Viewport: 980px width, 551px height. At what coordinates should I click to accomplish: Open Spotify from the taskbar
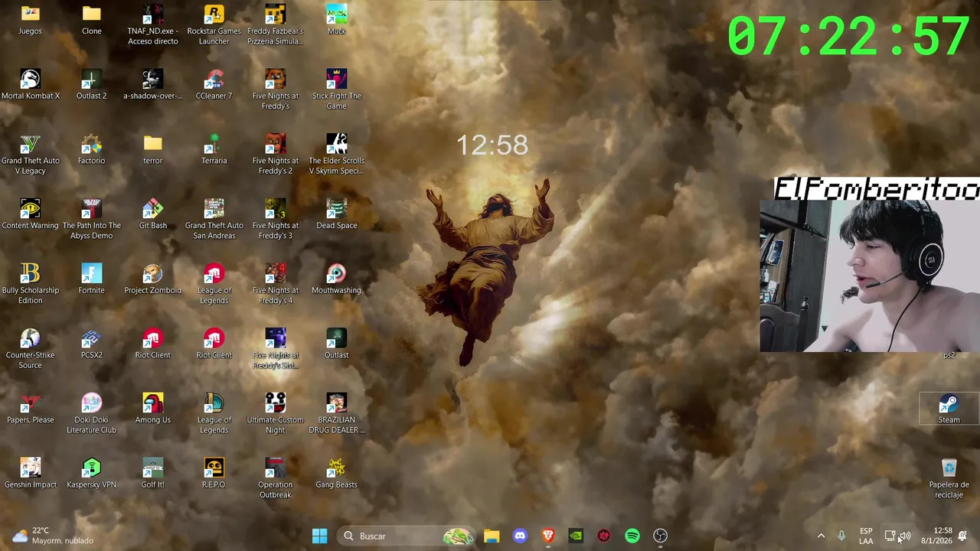pyautogui.click(x=632, y=536)
